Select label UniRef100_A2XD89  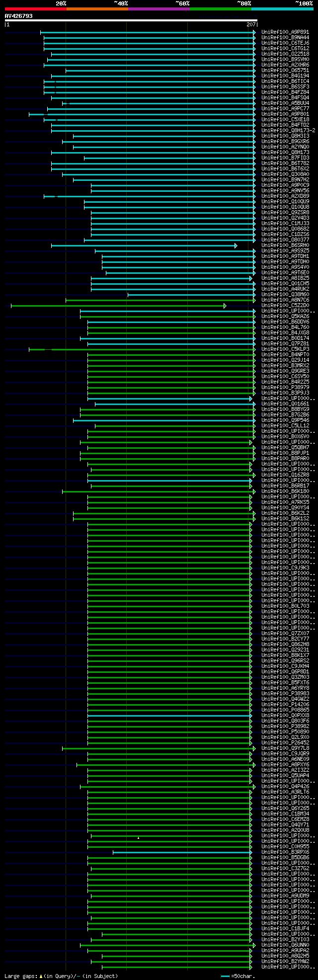point(285,196)
